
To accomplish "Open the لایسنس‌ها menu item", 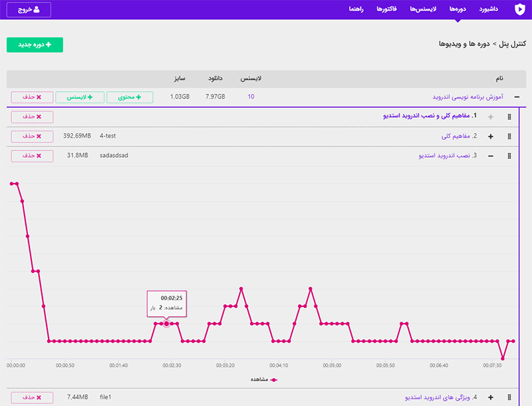I will (x=423, y=9).
